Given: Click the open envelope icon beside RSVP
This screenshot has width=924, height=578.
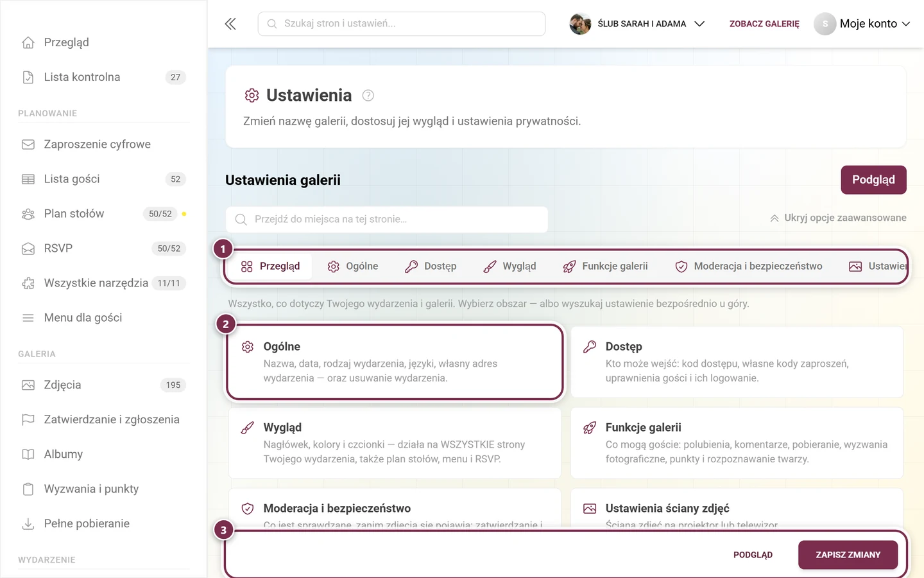Looking at the screenshot, I should click(28, 249).
